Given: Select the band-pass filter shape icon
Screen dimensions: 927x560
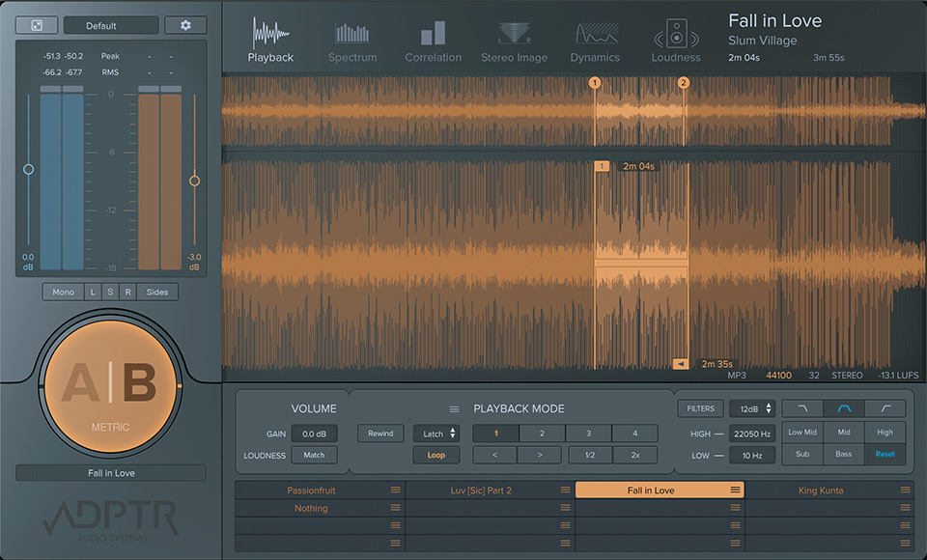Looking at the screenshot, I should click(x=844, y=408).
